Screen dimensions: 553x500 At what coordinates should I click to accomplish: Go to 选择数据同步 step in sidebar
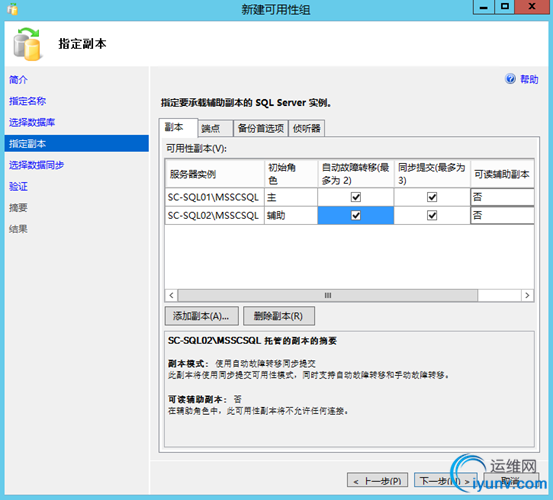pos(36,165)
